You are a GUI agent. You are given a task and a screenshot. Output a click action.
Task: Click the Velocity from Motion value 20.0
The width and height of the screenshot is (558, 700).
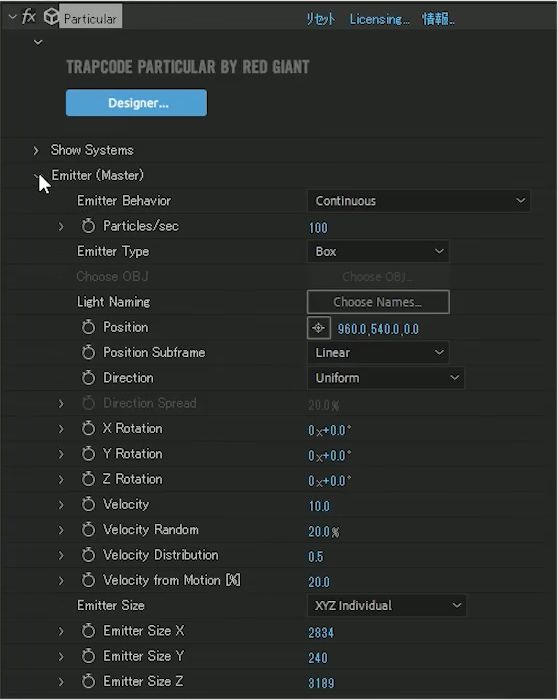pyautogui.click(x=319, y=582)
